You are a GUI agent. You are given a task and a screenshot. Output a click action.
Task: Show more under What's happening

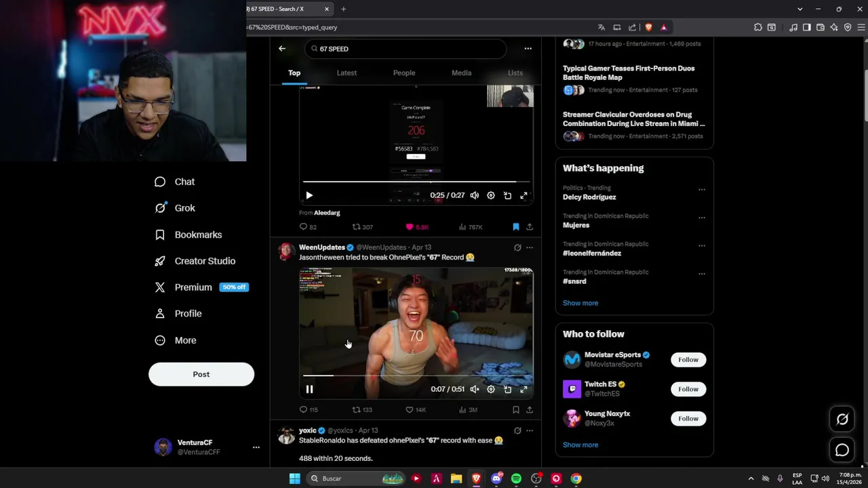click(x=580, y=303)
